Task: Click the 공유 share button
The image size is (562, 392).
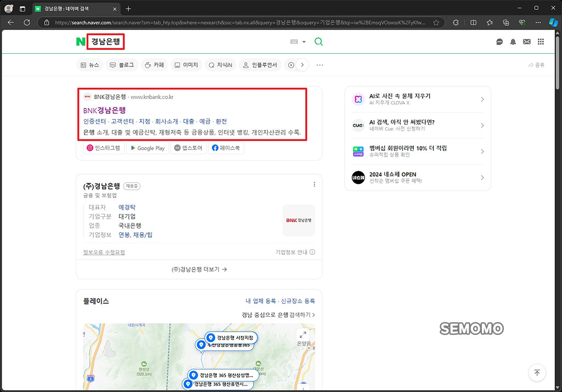Action: coord(536,65)
